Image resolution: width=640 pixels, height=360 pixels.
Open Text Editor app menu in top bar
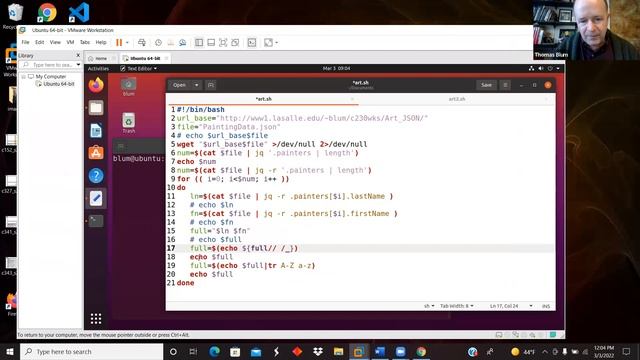[139, 69]
